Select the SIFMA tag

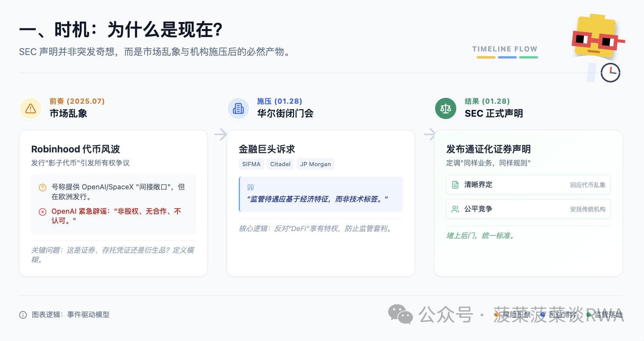[251, 164]
